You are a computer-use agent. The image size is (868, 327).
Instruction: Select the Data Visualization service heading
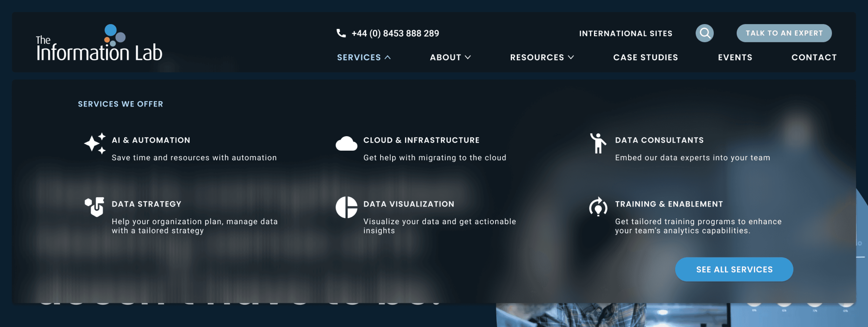pyautogui.click(x=409, y=204)
